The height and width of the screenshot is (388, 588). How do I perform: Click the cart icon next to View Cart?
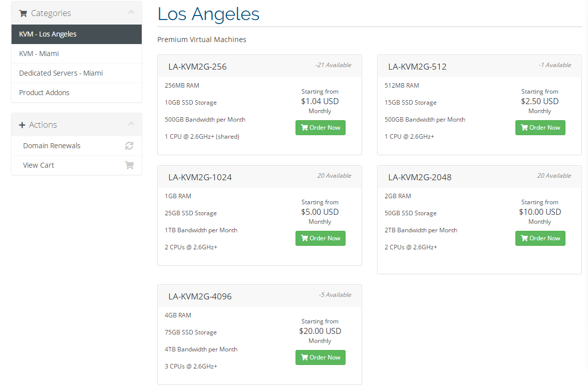[x=129, y=165]
